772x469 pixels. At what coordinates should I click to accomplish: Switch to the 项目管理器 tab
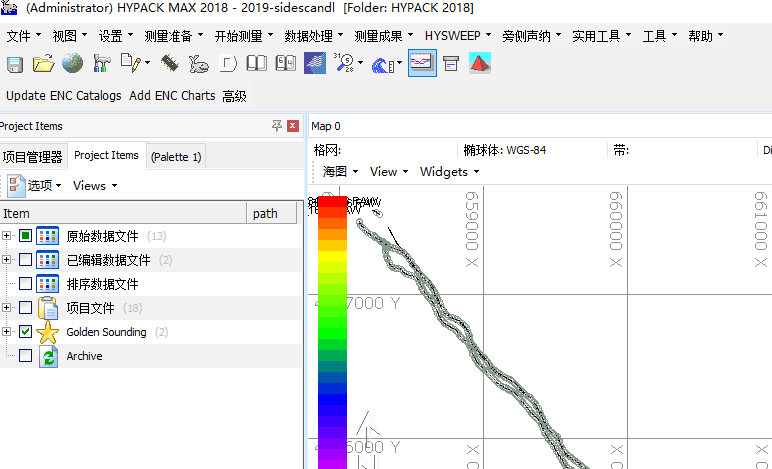pos(32,157)
